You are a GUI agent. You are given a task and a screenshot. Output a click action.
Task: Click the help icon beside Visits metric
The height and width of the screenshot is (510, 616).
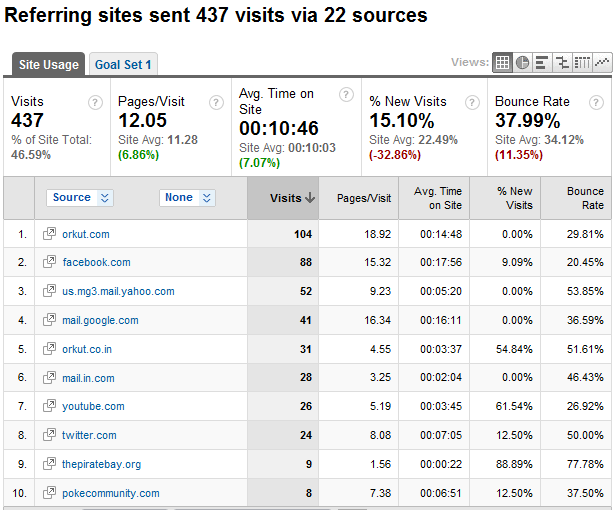tap(96, 102)
